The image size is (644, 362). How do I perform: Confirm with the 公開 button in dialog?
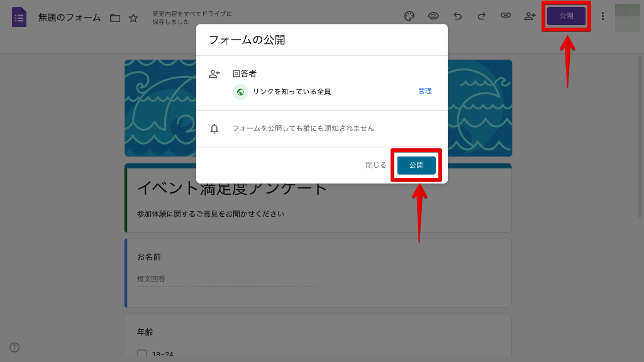[416, 165]
